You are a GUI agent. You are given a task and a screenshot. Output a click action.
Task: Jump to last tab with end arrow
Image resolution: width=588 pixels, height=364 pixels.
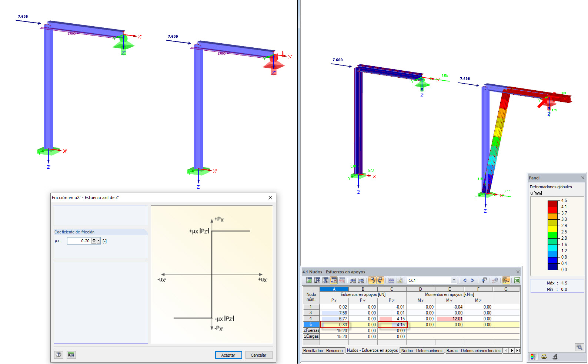518,351
